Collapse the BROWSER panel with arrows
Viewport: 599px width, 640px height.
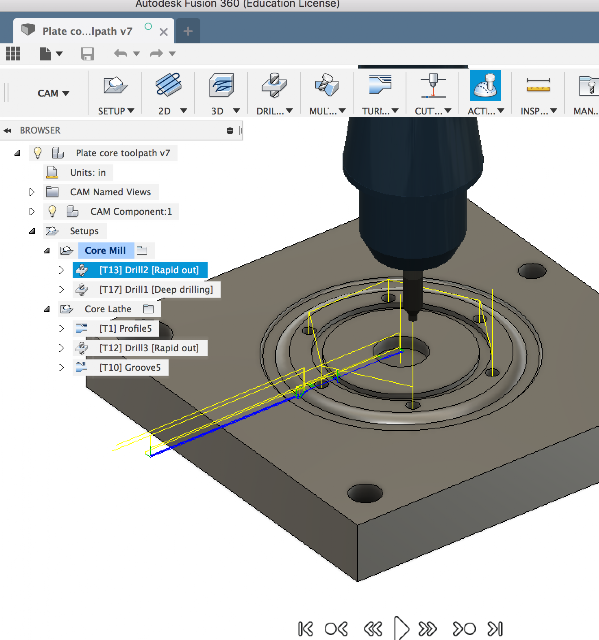[x=7, y=131]
